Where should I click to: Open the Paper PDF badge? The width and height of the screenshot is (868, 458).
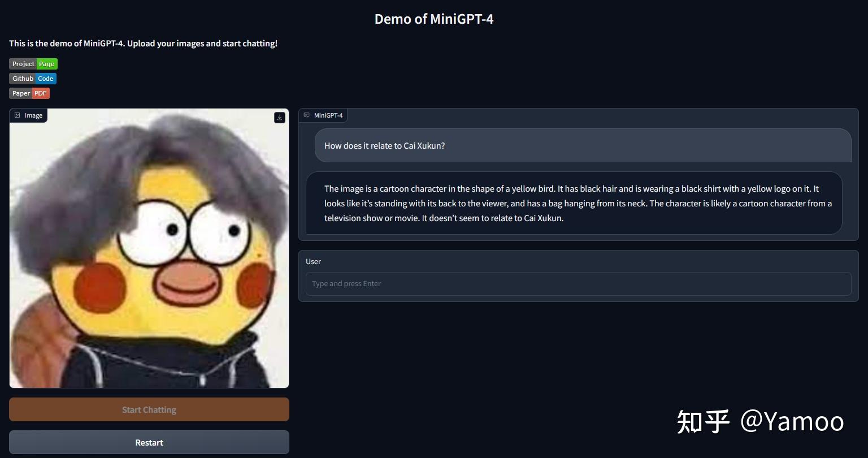coord(29,93)
